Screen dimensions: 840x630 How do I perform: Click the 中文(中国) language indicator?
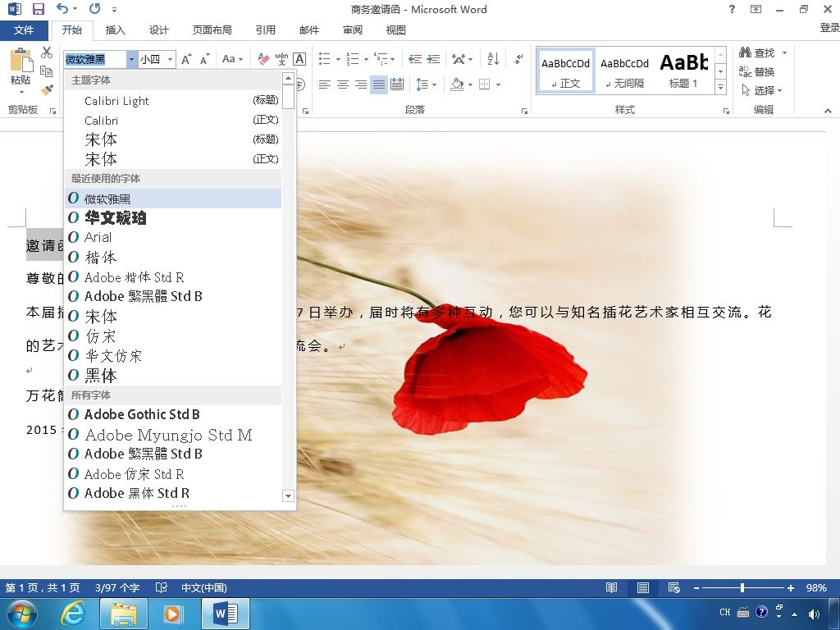click(x=204, y=587)
